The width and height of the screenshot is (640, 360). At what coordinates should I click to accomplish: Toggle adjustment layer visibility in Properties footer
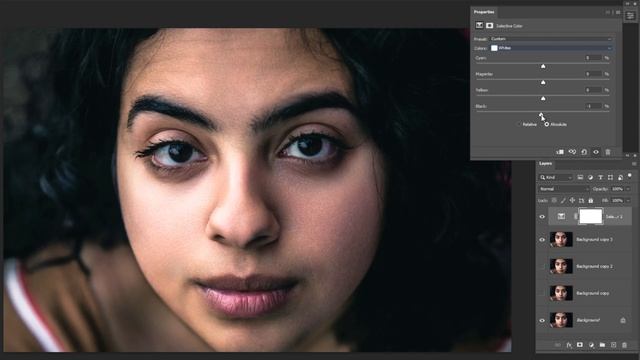[596, 152]
